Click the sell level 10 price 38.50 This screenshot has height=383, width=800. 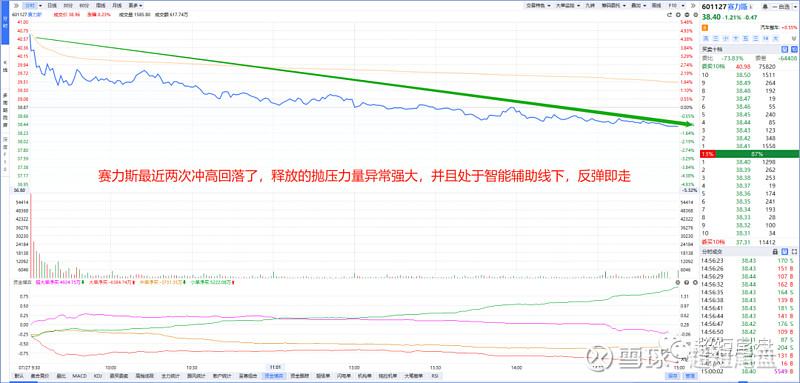pyautogui.click(x=743, y=74)
